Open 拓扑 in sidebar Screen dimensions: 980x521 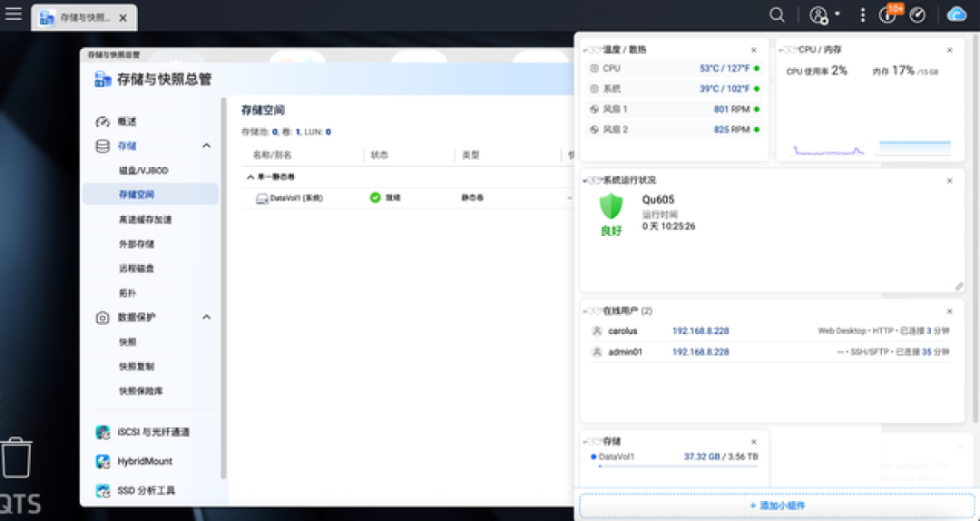point(127,292)
